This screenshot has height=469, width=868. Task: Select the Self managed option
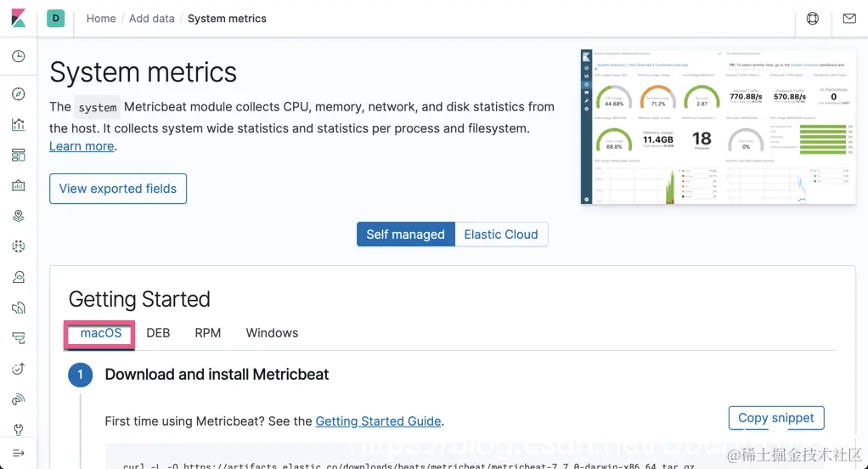tap(405, 234)
